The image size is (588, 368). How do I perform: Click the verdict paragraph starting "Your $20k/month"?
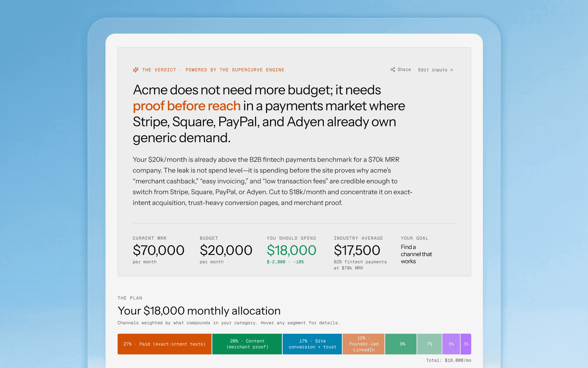273,181
